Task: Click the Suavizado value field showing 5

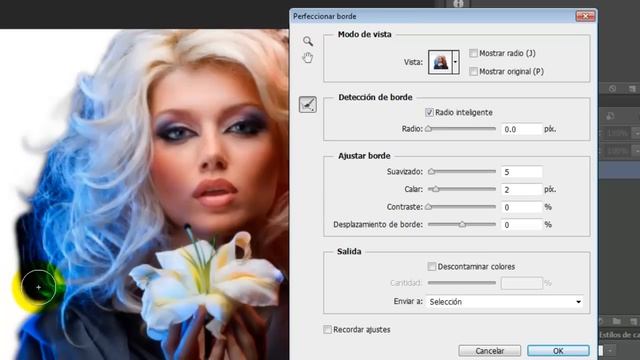Action: [x=522, y=172]
